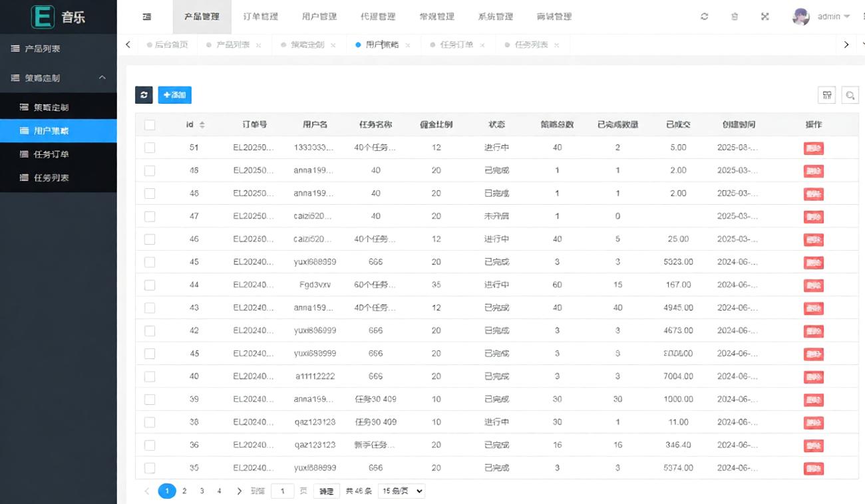Open 策略定制 sub-item in the sidebar
865x504 pixels.
click(x=58, y=107)
